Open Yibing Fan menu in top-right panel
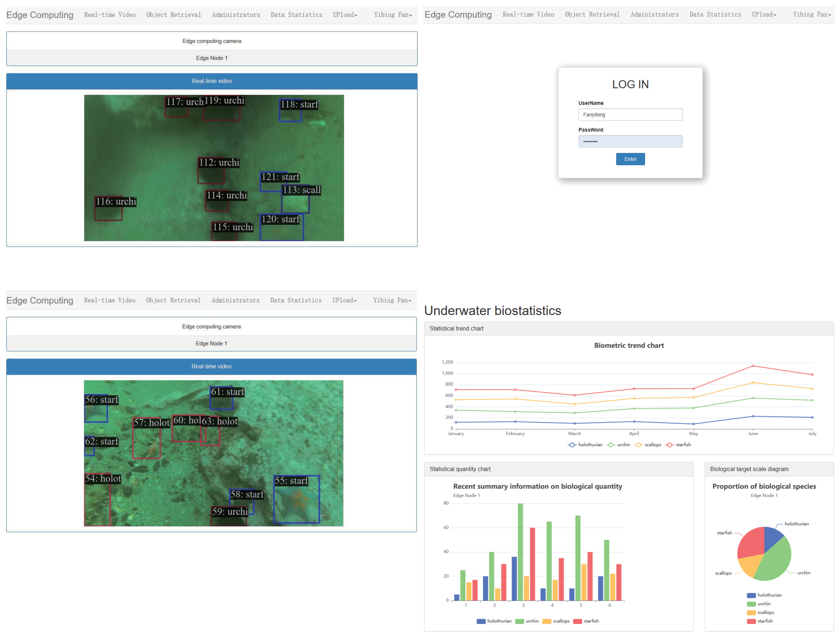Screen dimensions: 840x636 (812, 14)
